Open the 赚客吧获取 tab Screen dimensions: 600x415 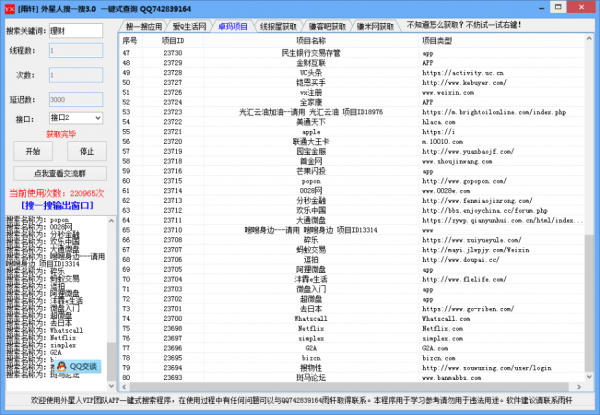(x=327, y=26)
